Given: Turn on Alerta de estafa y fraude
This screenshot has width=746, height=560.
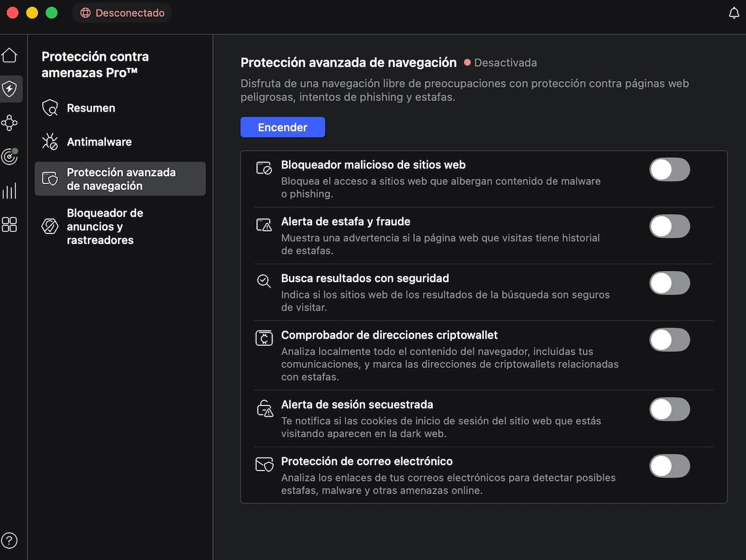Looking at the screenshot, I should tap(669, 227).
